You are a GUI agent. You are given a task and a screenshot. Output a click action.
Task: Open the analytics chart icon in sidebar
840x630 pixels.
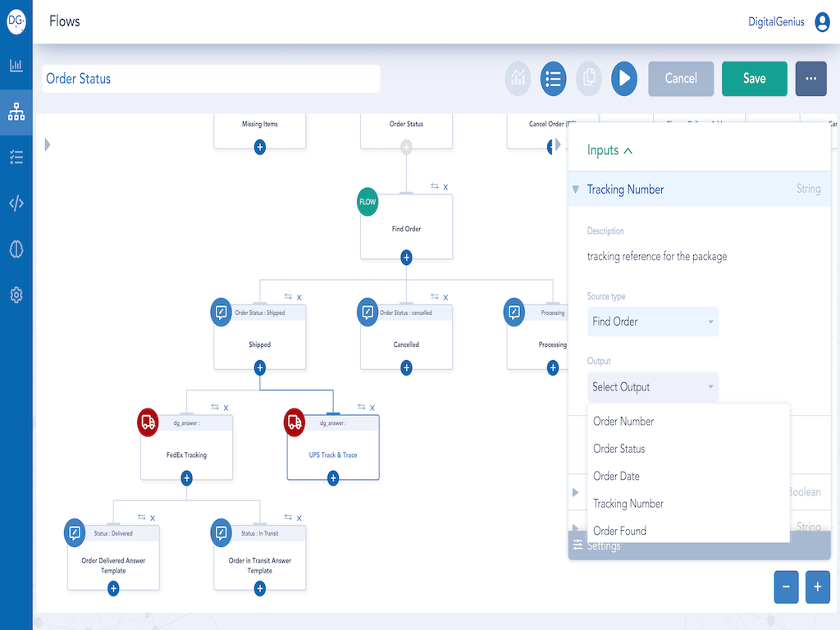(x=16, y=66)
